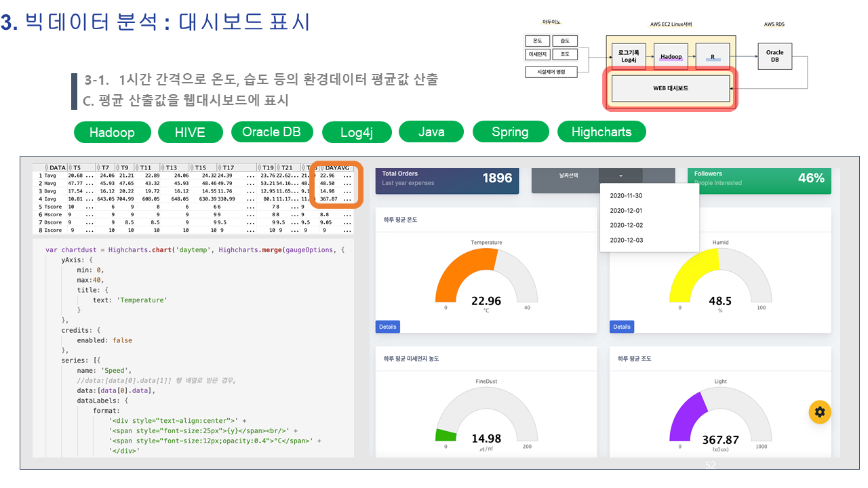Click the green Followers summary card

pyautogui.click(x=758, y=179)
